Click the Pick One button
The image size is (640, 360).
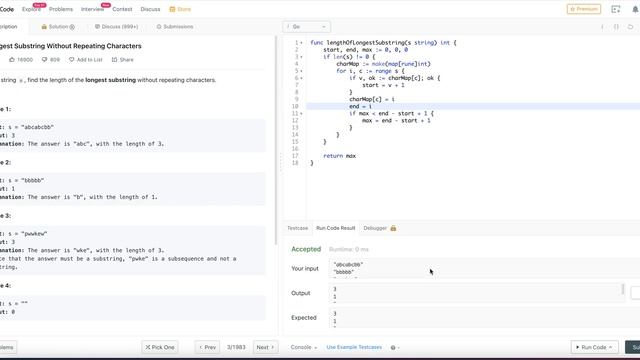coord(160,347)
